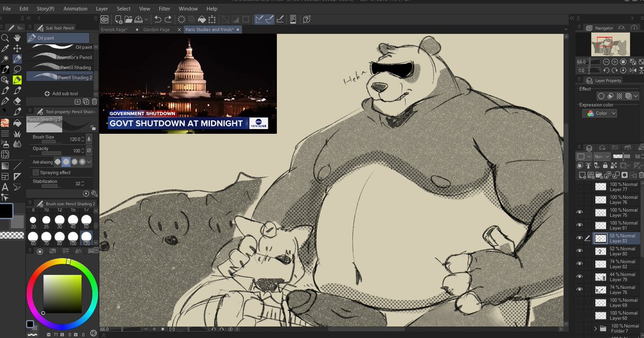The width and height of the screenshot is (644, 338).
Task: Delete the selected sub tool with trash icon
Action: click(x=94, y=101)
